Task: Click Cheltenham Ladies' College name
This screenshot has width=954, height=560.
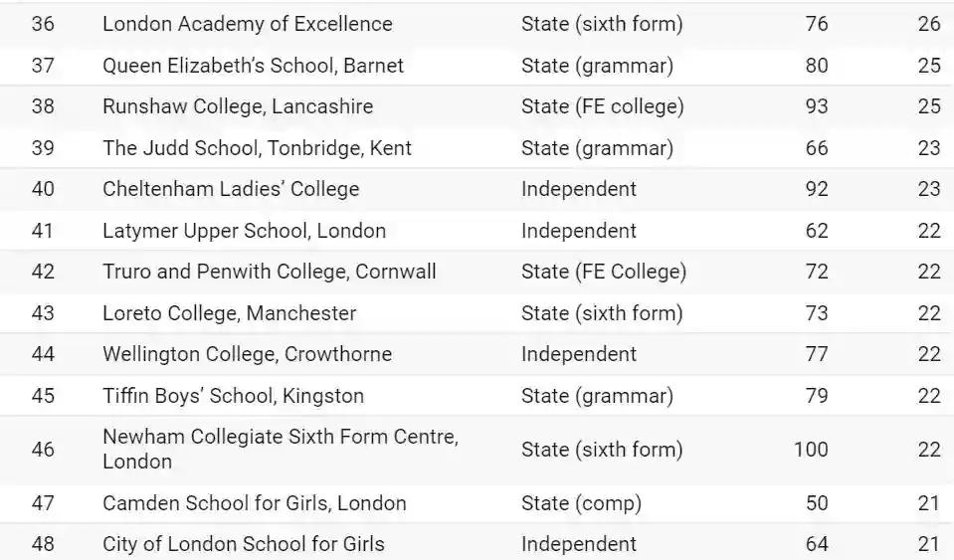Action: 231,189
